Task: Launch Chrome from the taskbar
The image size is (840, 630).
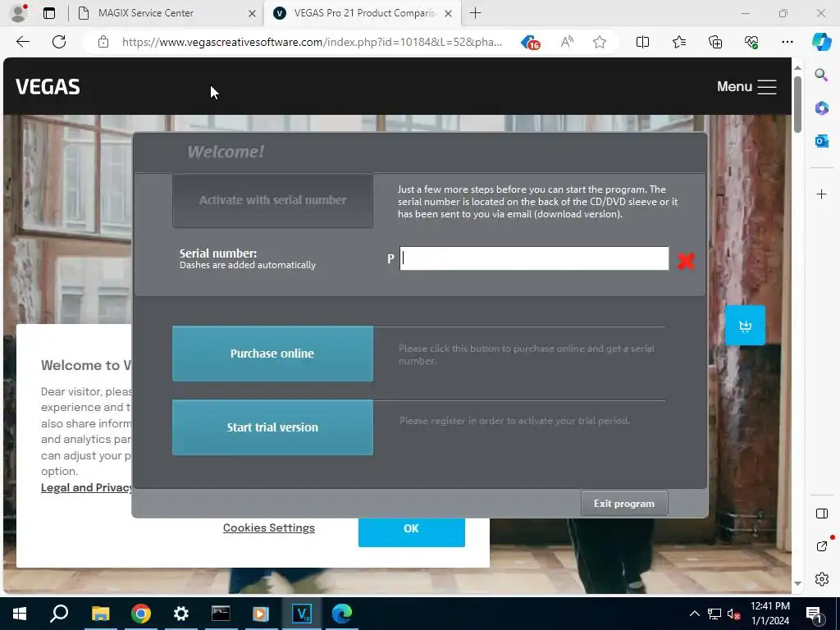Action: [x=141, y=614]
